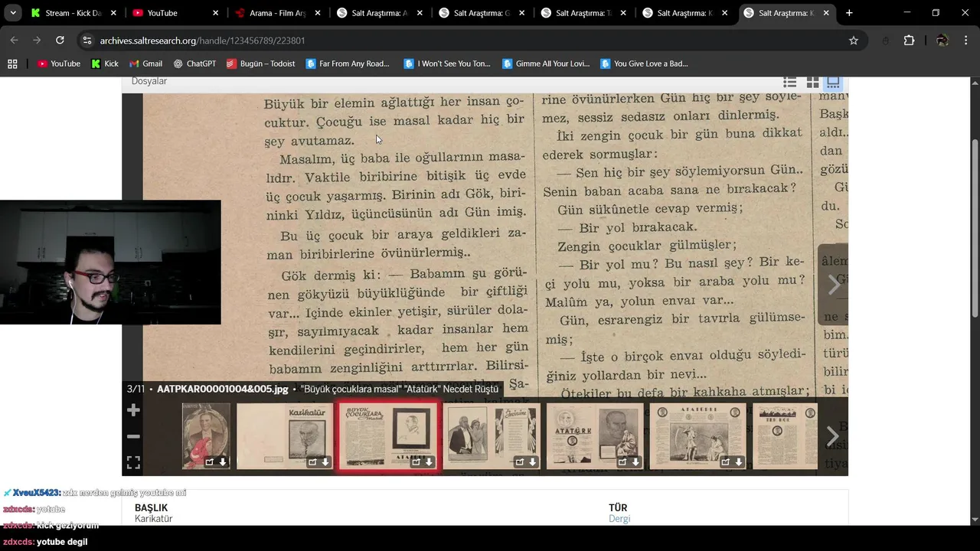Switch files to grid view icon

(x=812, y=82)
